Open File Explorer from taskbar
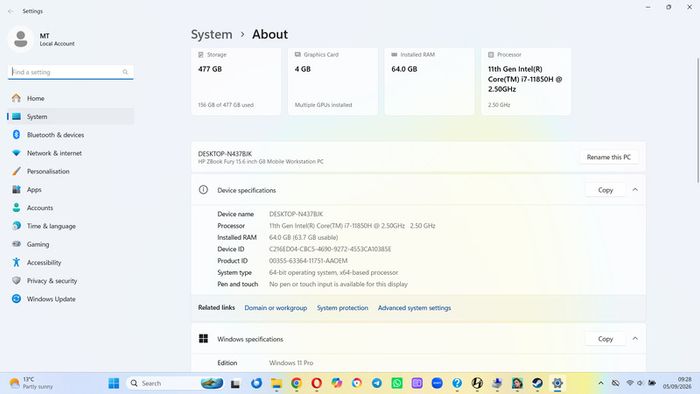 pyautogui.click(x=276, y=383)
